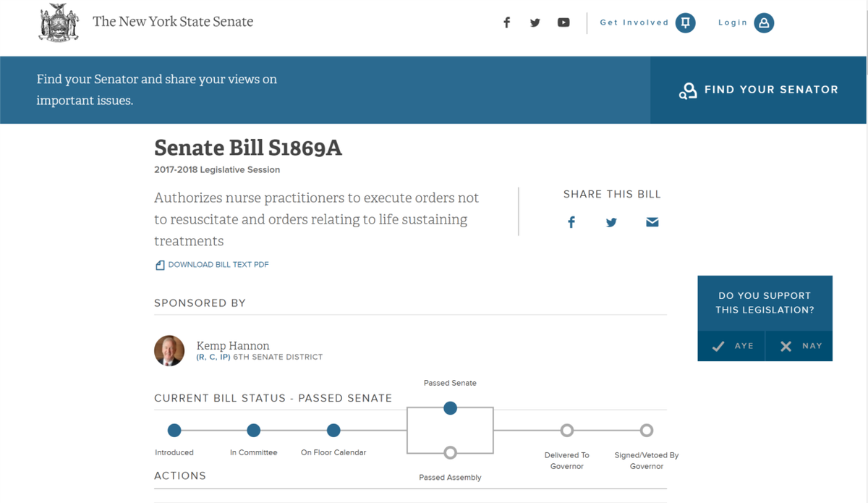Click the Actions section heading
Screen dimensions: 868x503
click(x=180, y=475)
